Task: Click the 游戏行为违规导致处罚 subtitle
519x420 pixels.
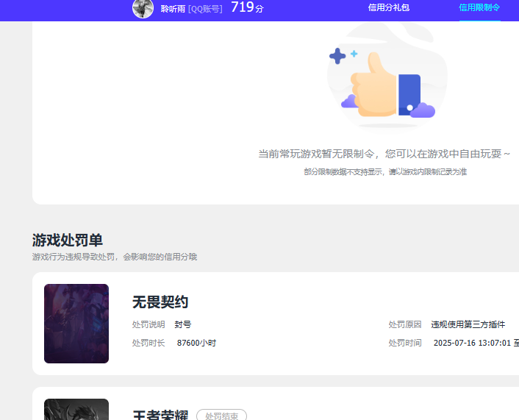Action: pyautogui.click(x=115, y=257)
